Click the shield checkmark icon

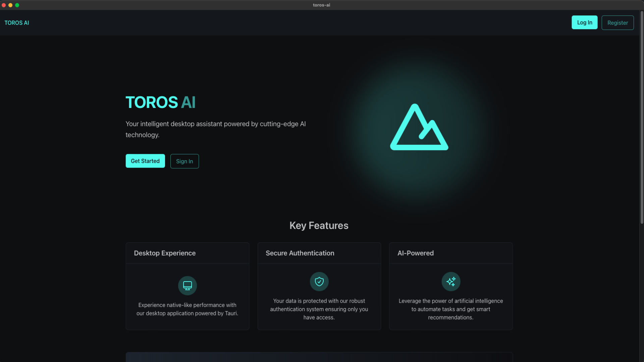pos(319,282)
